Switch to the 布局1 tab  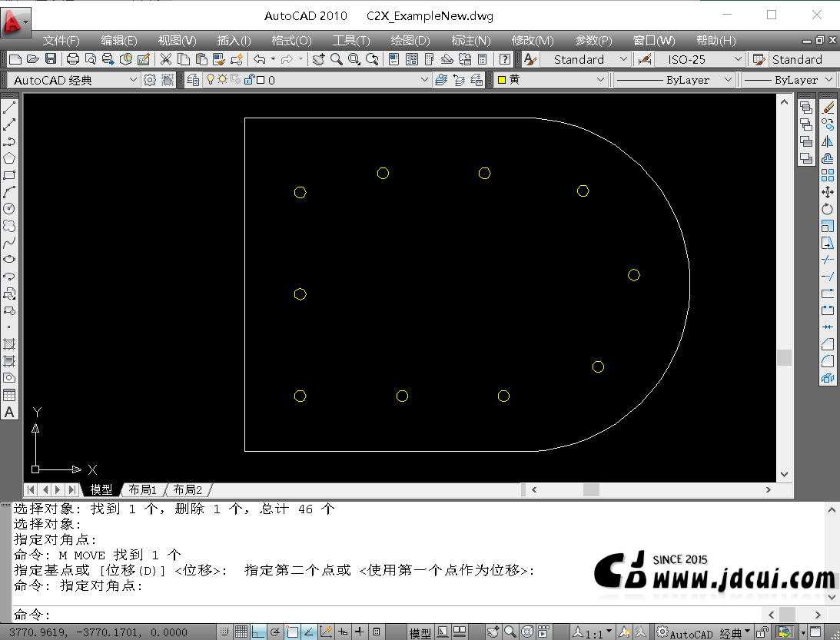pos(142,489)
